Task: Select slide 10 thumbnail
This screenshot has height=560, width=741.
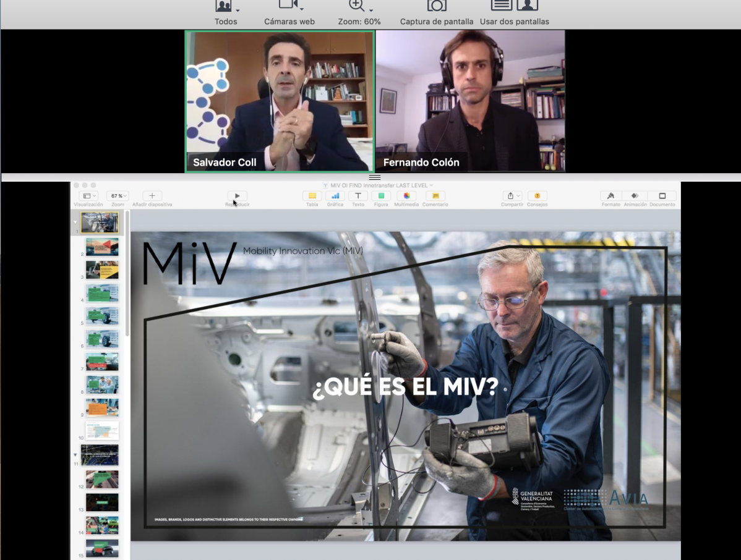Action: (102, 431)
